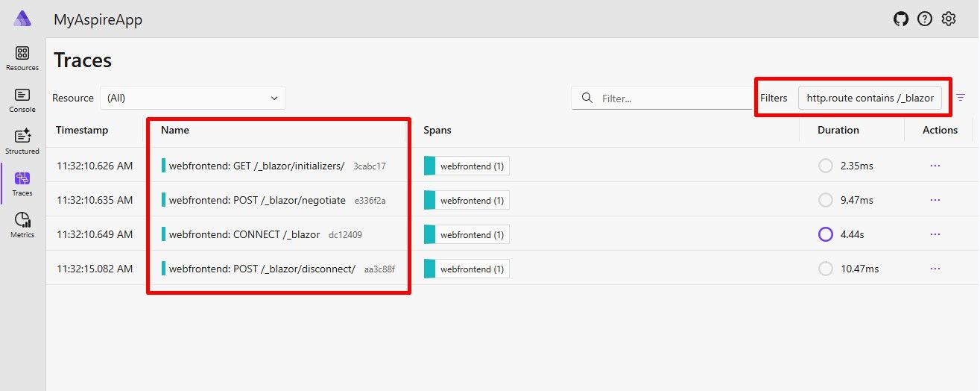Click timestamp 11:32:10.626 AM
This screenshot has height=391, width=980.
(95, 166)
